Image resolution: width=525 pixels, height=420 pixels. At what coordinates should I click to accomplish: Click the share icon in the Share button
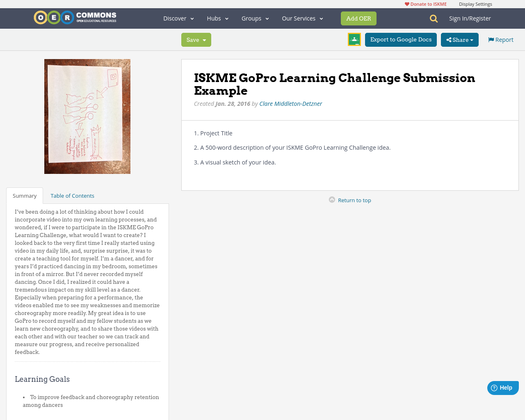tap(450, 39)
